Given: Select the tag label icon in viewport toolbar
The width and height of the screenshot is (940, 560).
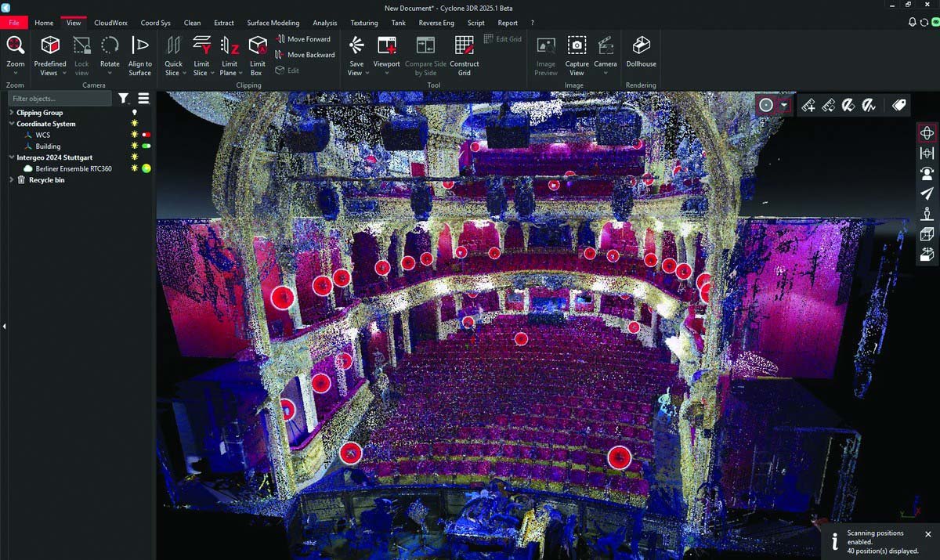Looking at the screenshot, I should click(898, 105).
